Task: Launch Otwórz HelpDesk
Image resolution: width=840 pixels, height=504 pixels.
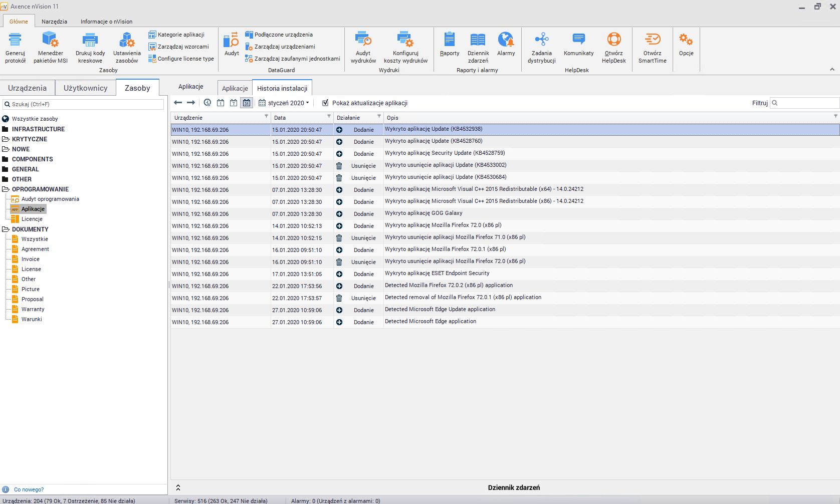Action: coord(613,40)
